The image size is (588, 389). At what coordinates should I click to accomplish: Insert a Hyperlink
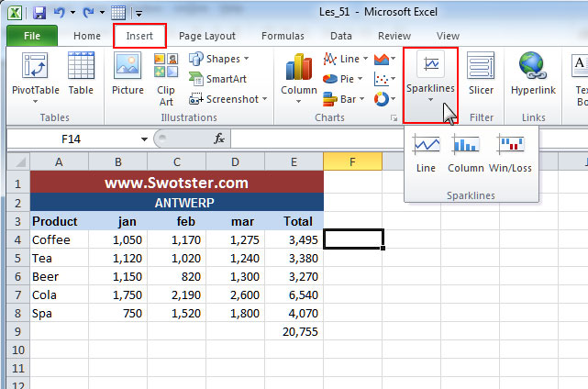[x=533, y=74]
